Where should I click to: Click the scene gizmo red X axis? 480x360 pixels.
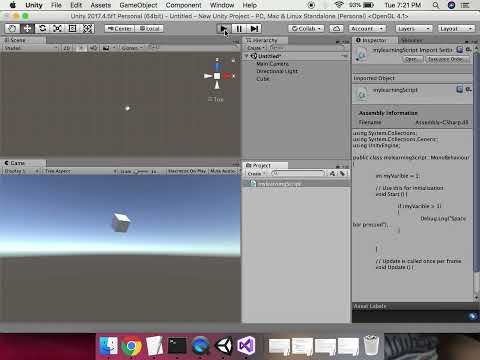click(x=228, y=76)
